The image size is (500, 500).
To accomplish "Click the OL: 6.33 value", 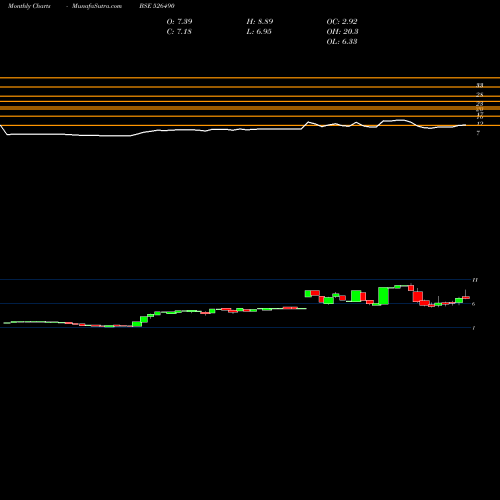I will pyautogui.click(x=342, y=42).
